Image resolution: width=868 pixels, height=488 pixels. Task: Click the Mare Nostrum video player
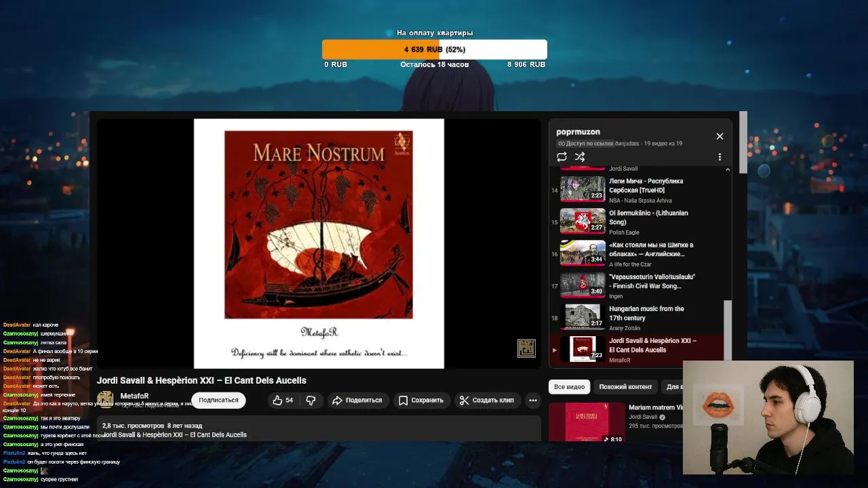click(x=319, y=244)
